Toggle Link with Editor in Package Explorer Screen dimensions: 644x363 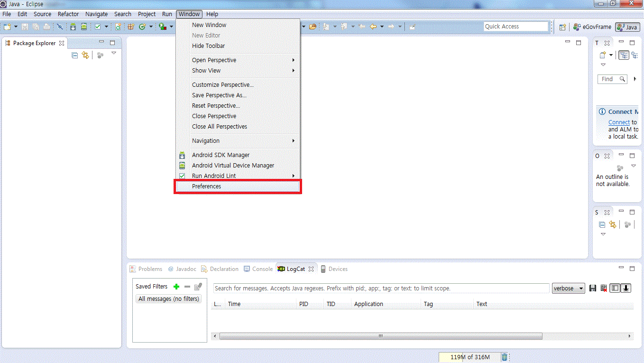click(x=85, y=56)
